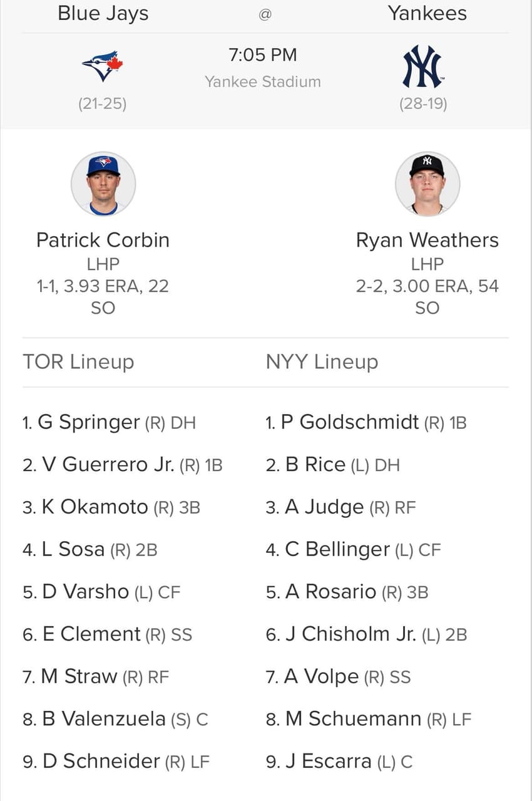Open V Guerrero Jr. player entry
Viewport: 532px width, 801px height.
click(x=123, y=465)
